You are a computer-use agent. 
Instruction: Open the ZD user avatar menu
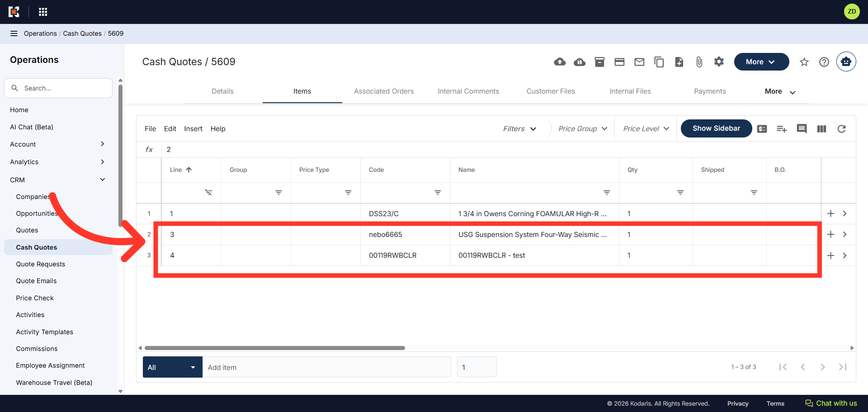(852, 12)
